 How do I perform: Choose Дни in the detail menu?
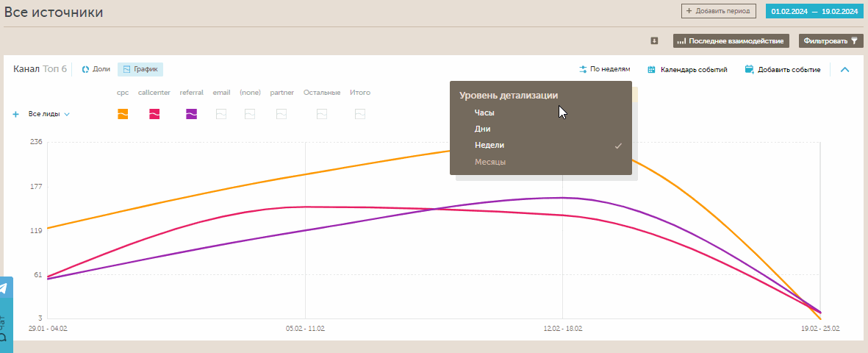pyautogui.click(x=482, y=129)
